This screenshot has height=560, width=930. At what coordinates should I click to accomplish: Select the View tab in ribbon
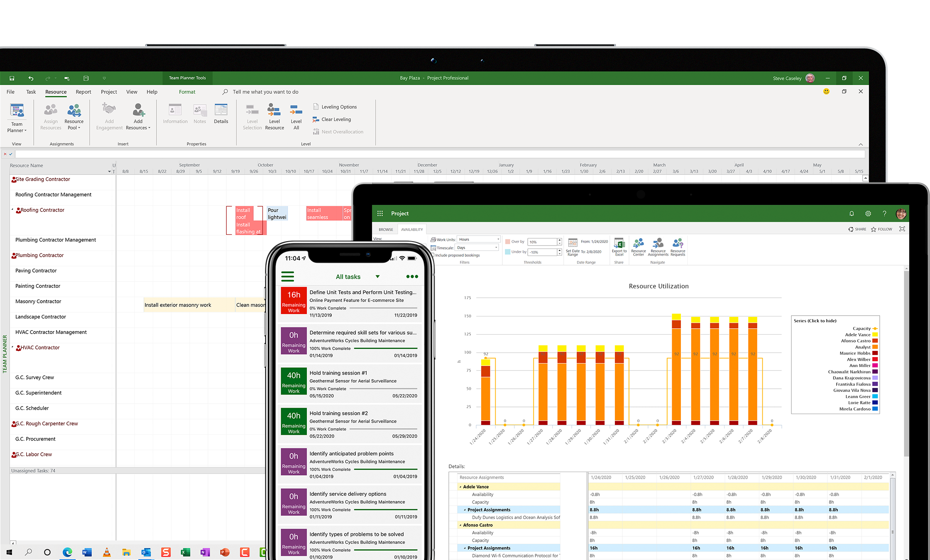pyautogui.click(x=130, y=92)
